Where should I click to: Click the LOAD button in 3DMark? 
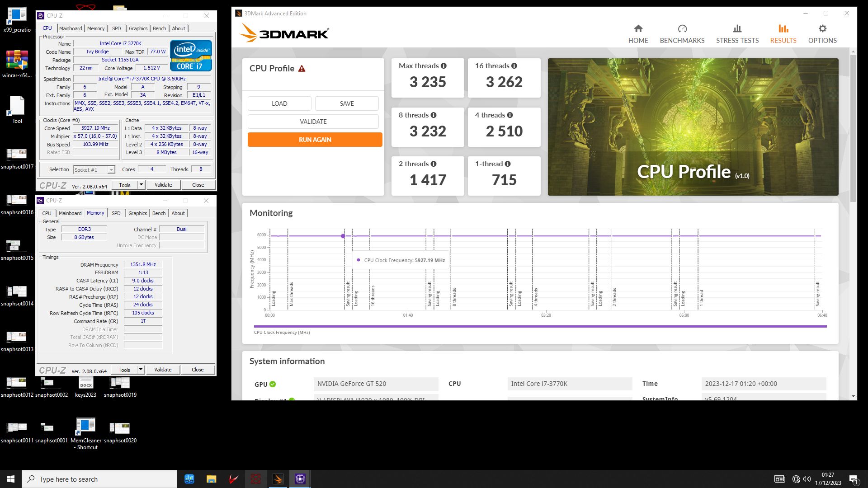point(279,103)
